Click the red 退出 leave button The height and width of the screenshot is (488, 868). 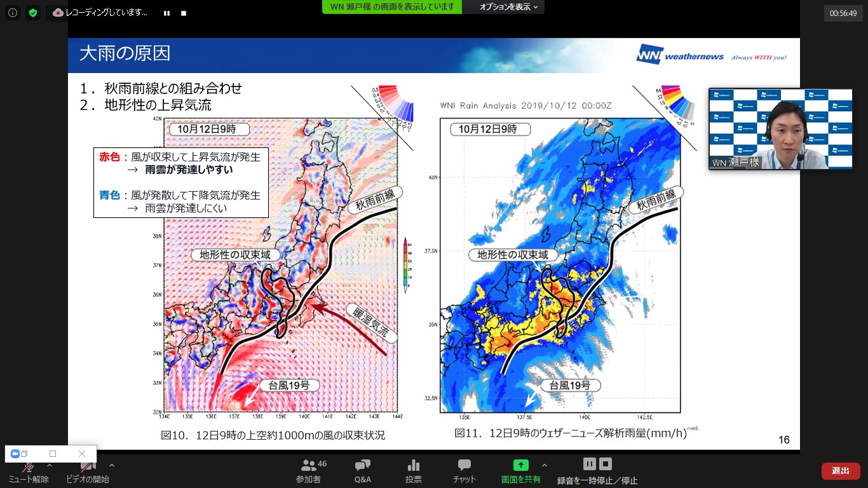click(841, 471)
